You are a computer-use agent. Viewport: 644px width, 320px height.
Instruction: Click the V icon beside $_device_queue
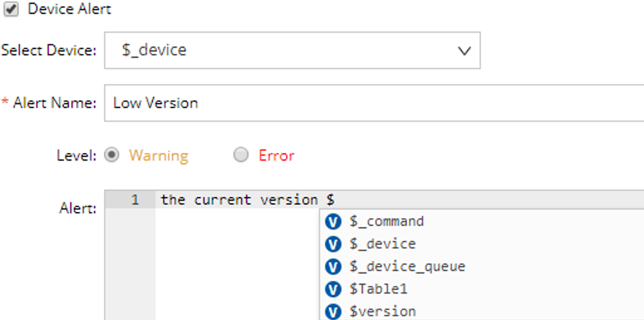[333, 267]
